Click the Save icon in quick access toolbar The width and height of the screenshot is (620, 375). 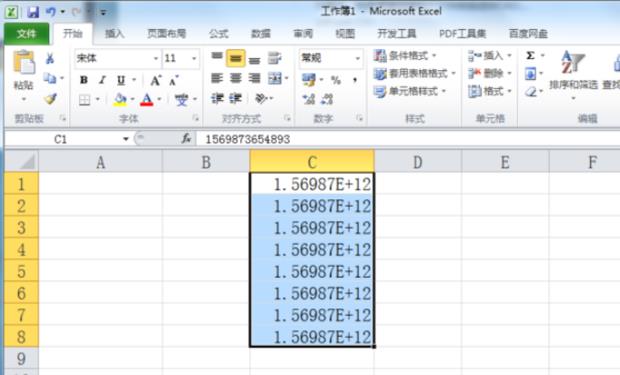coord(33,12)
